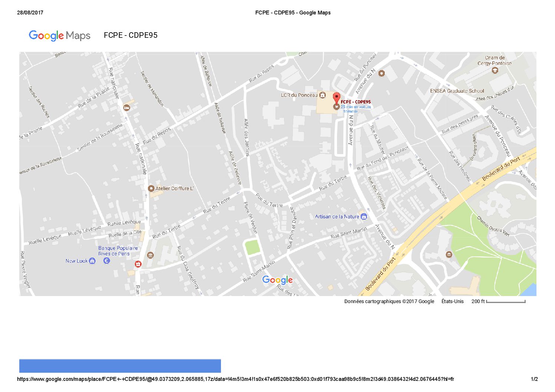Viewport: 555px width, 392px height.
Task: Open the ENSEA Graduate School label
Action: click(x=457, y=91)
